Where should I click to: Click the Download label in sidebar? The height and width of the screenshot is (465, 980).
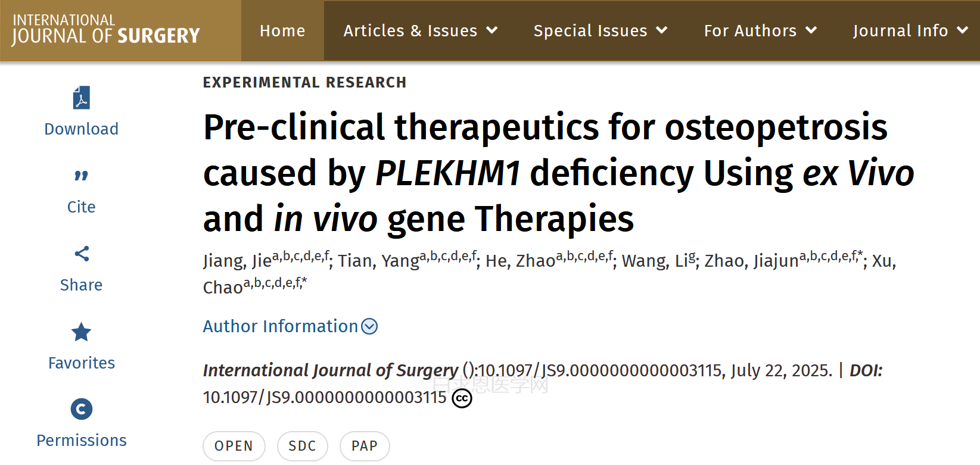click(82, 129)
